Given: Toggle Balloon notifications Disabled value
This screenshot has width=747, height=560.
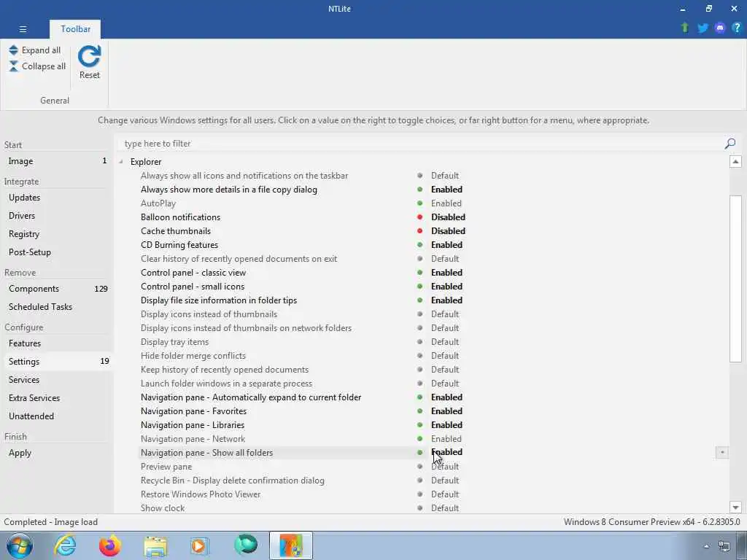Looking at the screenshot, I should tap(448, 217).
